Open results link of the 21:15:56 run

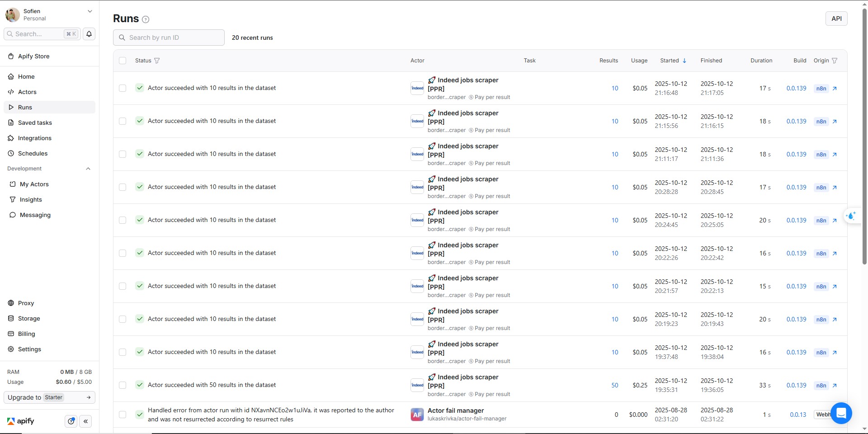(x=615, y=121)
